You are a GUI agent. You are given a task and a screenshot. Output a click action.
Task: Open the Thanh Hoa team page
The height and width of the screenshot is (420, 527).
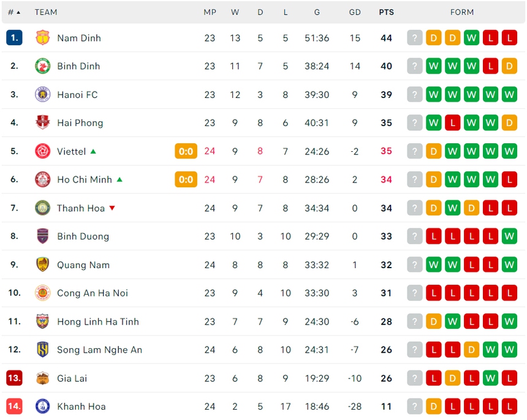coord(80,208)
